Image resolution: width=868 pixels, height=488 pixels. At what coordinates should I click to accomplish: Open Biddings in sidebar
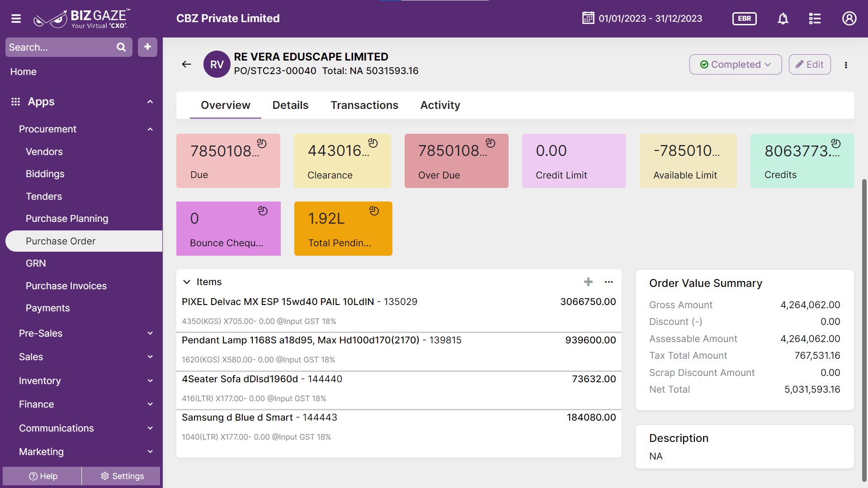tap(45, 174)
